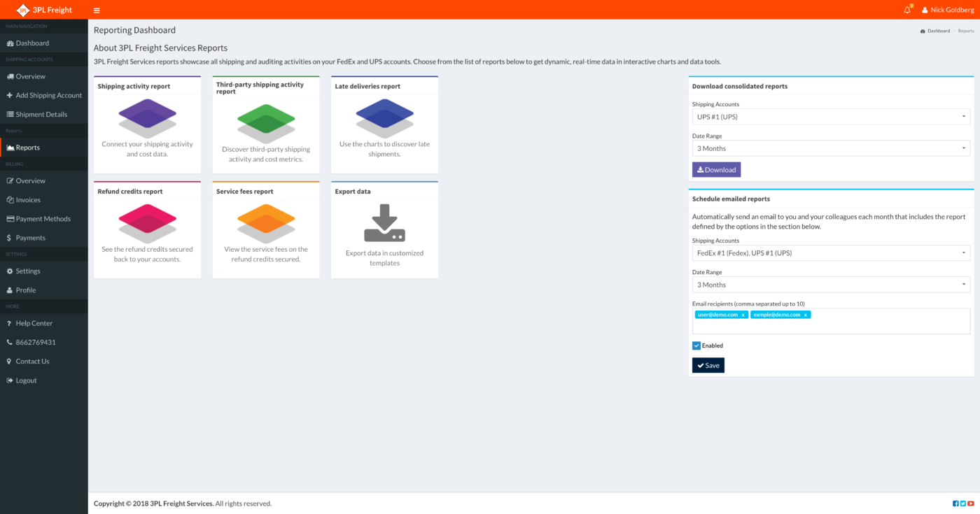The width and height of the screenshot is (980, 514).
Task: Open Help Center in the sidebar
Action: [x=44, y=323]
